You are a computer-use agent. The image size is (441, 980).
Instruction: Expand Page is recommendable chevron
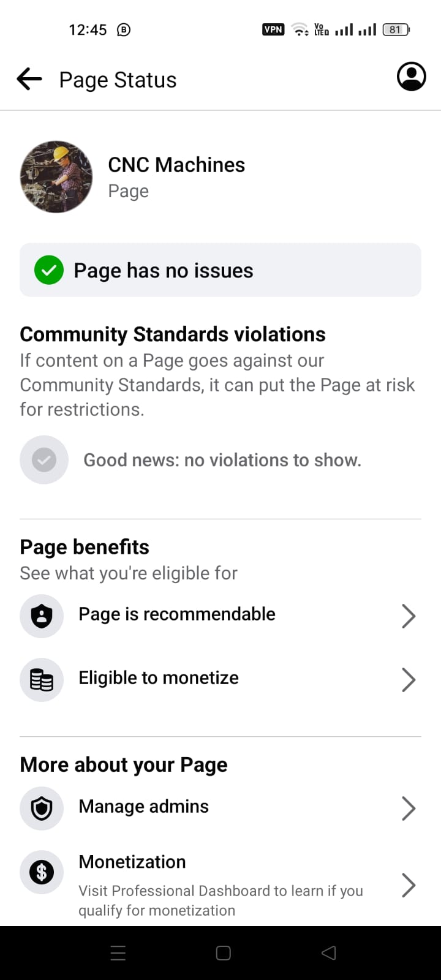[409, 616]
